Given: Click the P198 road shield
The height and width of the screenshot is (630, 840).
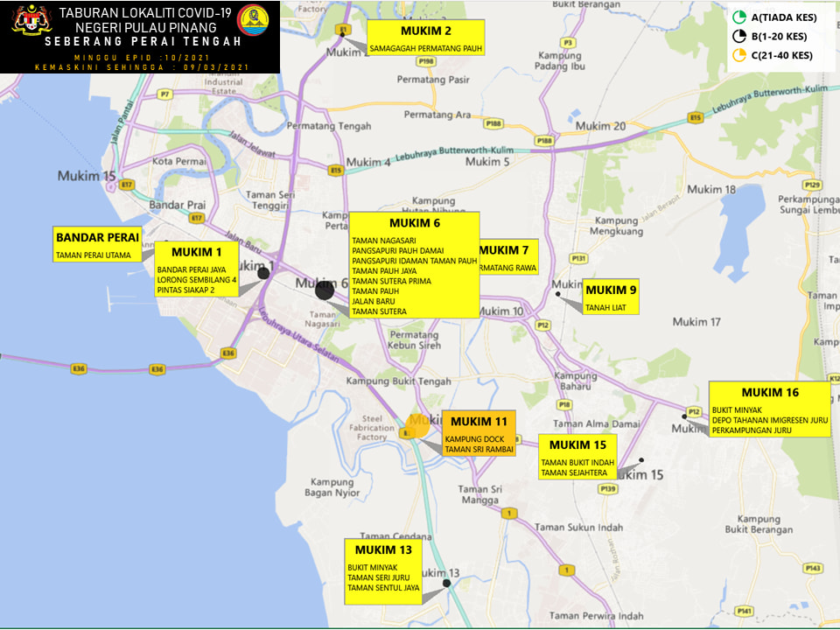Looking at the screenshot, I should click(426, 61).
